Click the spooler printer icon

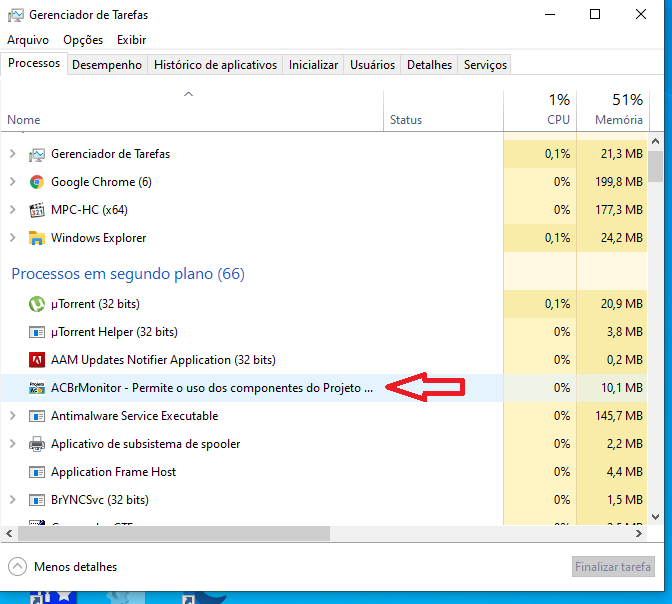(37, 444)
